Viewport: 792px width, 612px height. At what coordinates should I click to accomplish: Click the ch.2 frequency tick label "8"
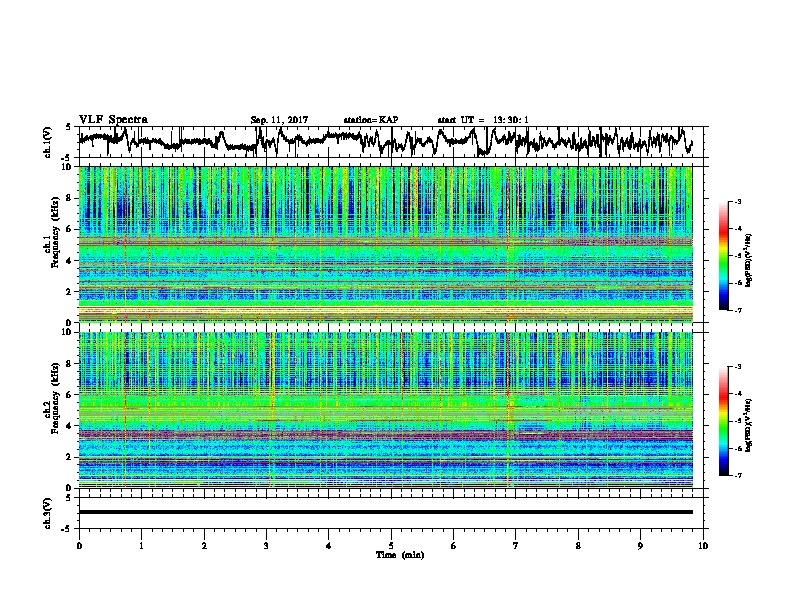point(69,364)
